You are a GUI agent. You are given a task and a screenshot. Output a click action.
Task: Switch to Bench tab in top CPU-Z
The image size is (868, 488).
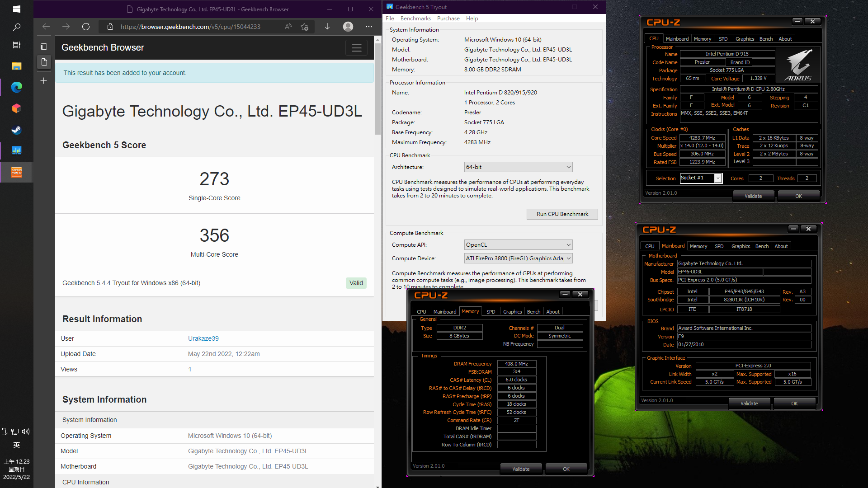[766, 39]
